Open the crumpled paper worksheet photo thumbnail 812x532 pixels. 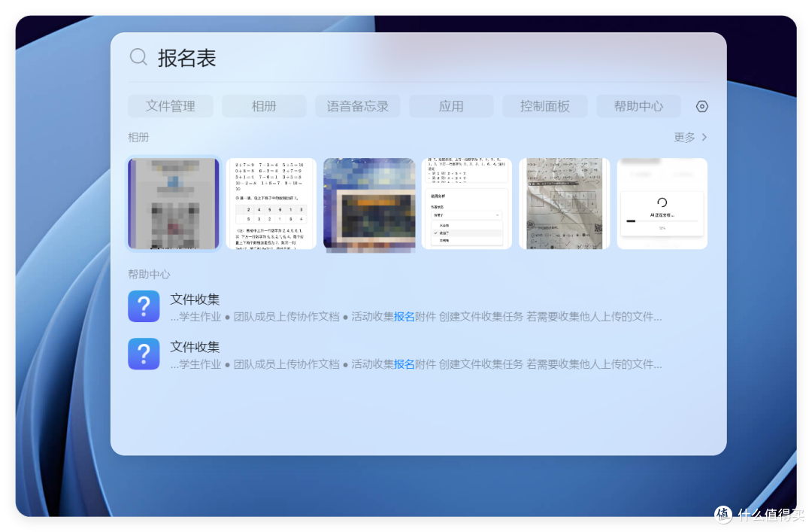pyautogui.click(x=565, y=204)
